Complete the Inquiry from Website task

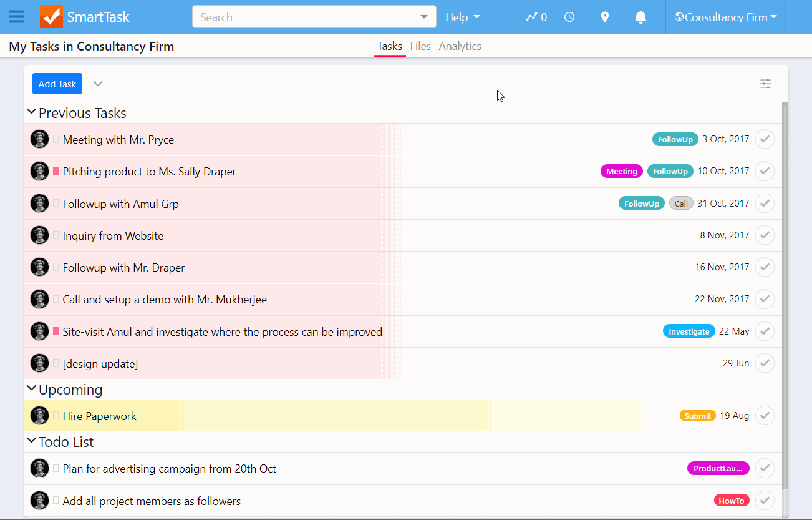[x=765, y=235]
